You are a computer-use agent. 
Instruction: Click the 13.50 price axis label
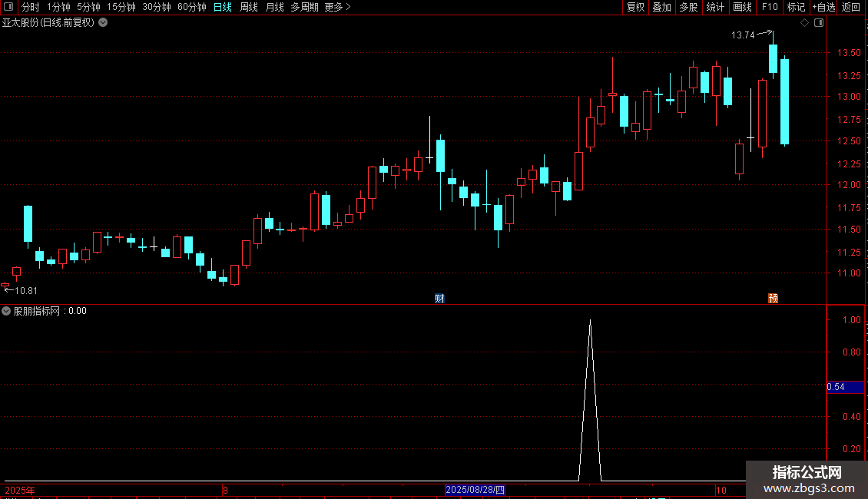click(849, 53)
